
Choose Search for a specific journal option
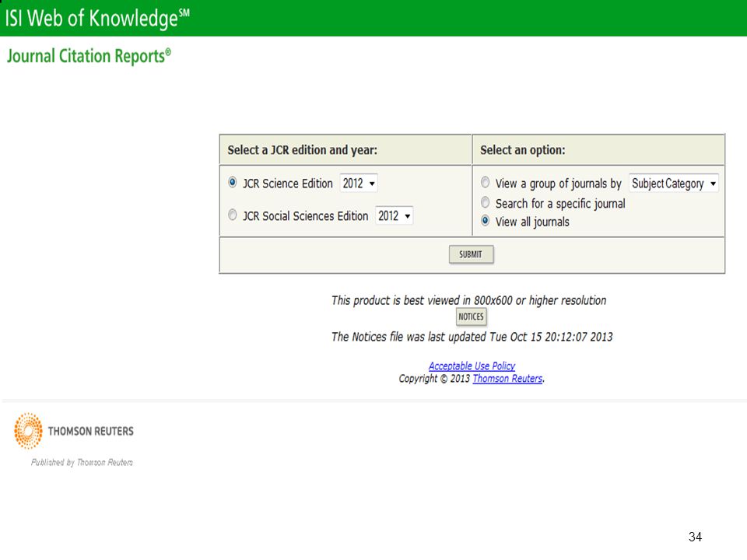(x=485, y=202)
